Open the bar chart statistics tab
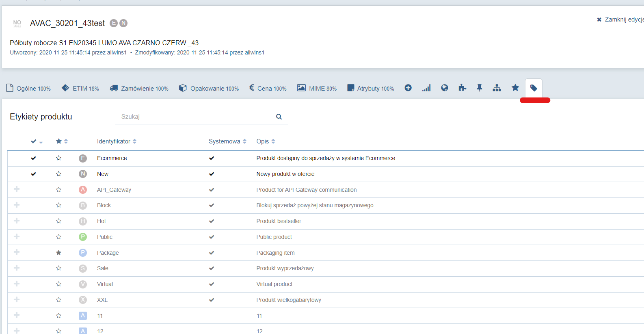Viewport: 644px width, 334px height. point(426,88)
